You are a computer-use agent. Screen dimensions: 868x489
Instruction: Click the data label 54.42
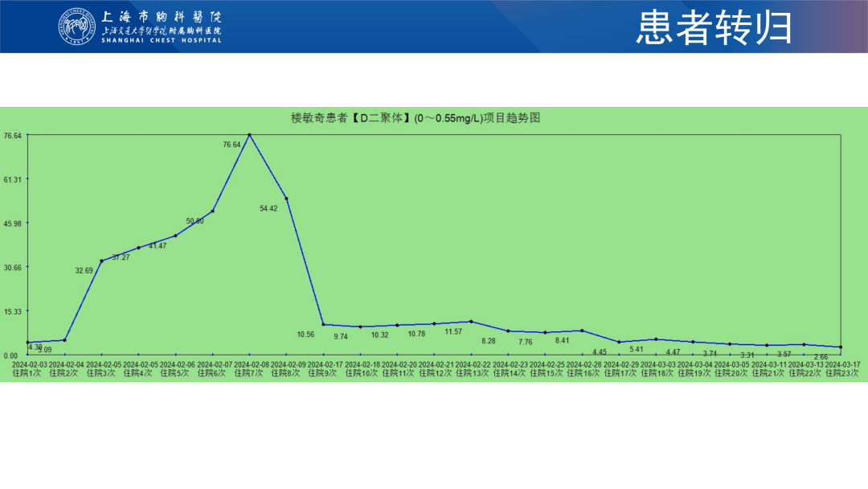pyautogui.click(x=268, y=209)
